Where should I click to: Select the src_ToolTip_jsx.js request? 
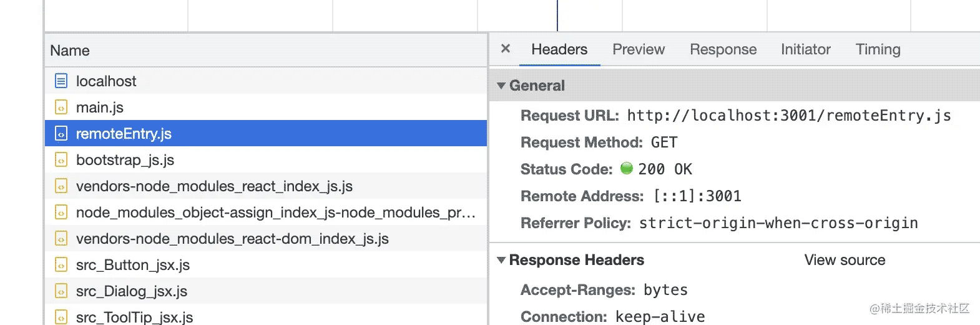pos(134,317)
